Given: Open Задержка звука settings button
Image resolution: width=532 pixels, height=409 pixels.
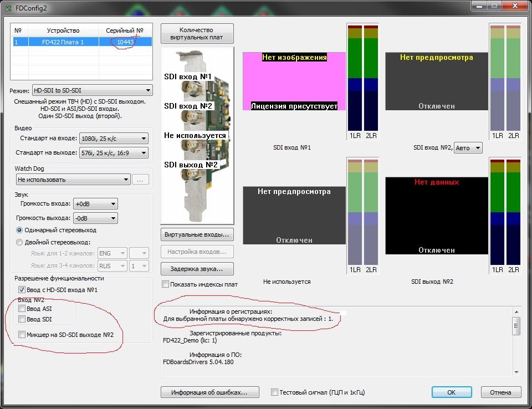Looking at the screenshot, I should (x=197, y=268).
